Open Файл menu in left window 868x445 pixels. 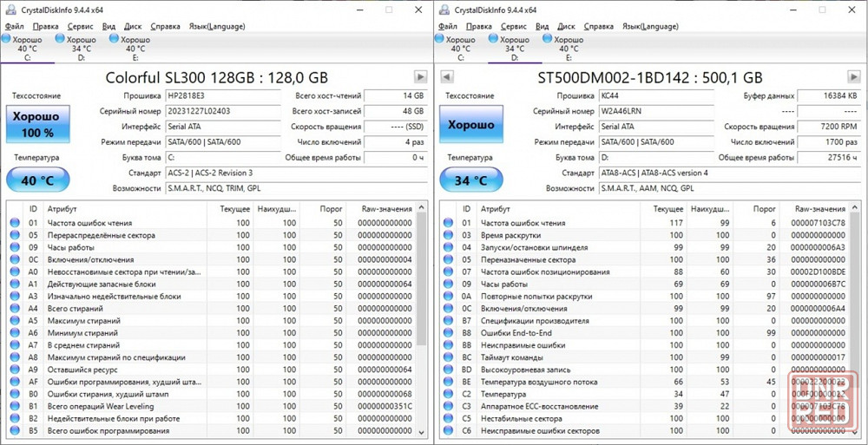pyautogui.click(x=15, y=26)
